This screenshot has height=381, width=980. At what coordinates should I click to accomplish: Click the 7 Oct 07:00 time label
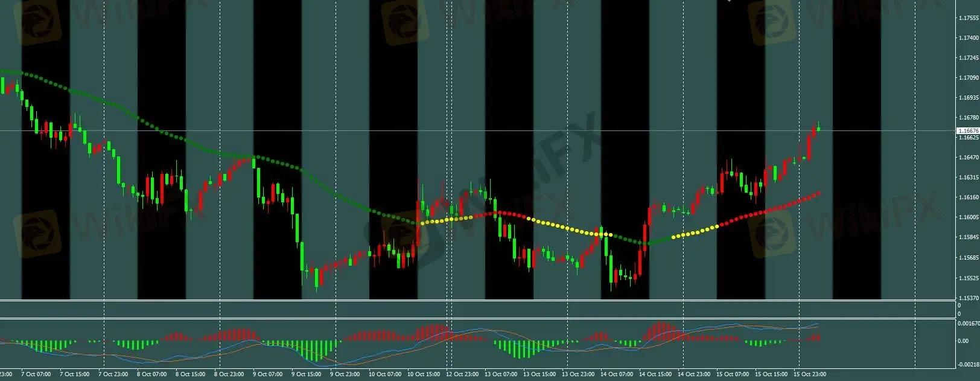click(x=36, y=374)
